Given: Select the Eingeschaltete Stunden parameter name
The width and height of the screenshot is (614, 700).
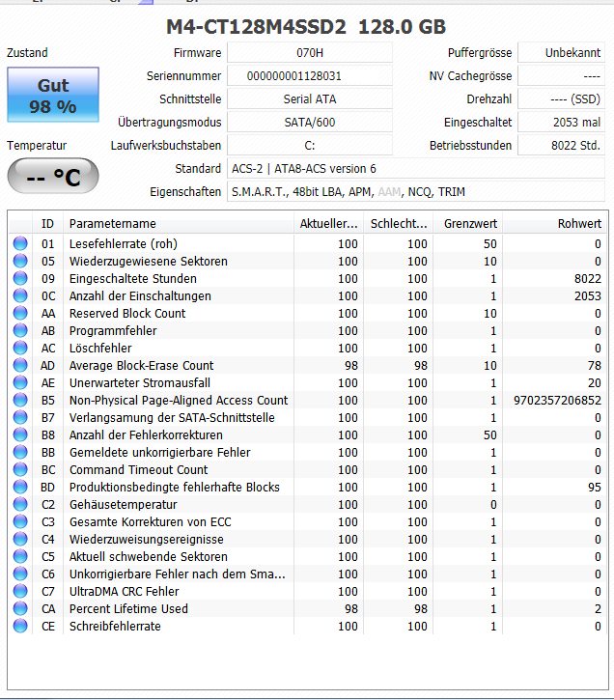Looking at the screenshot, I should [133, 279].
